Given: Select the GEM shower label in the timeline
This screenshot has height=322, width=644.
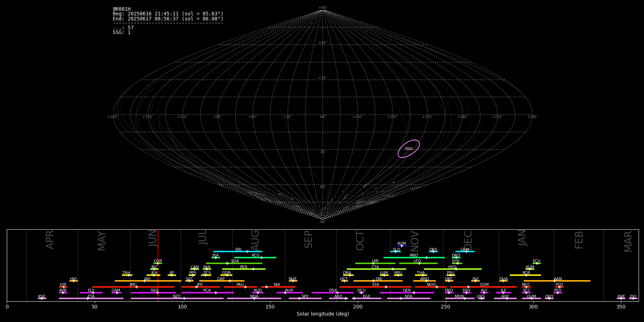Looking at the screenshot, I should tap(465, 250).
